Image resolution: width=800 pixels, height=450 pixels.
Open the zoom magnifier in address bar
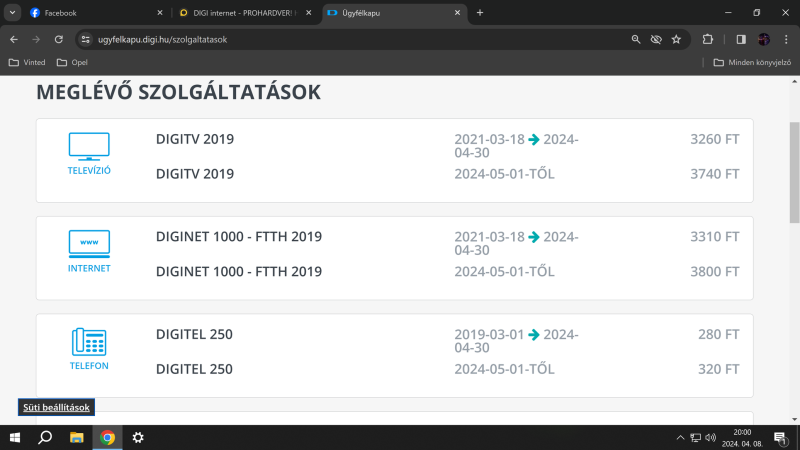click(636, 39)
